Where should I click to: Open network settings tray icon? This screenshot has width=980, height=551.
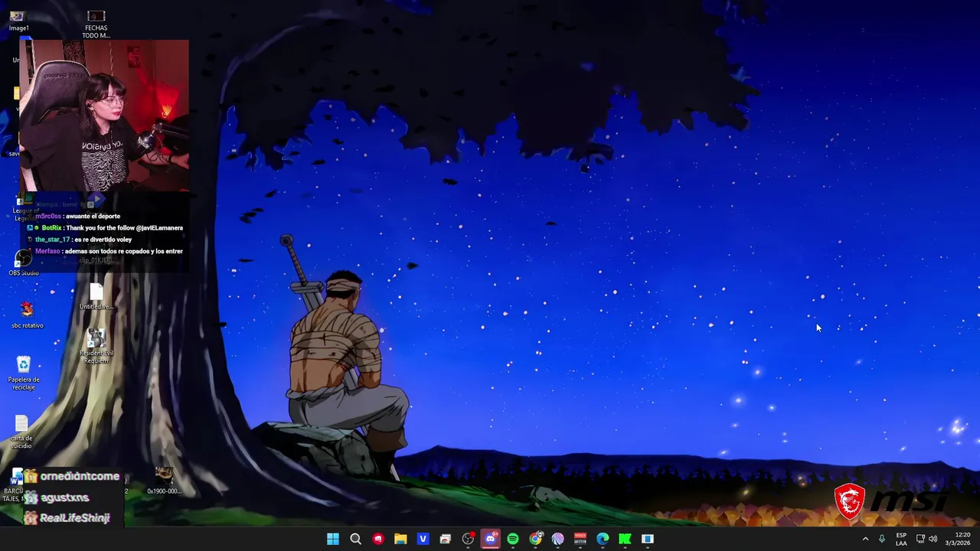pyautogui.click(x=920, y=539)
